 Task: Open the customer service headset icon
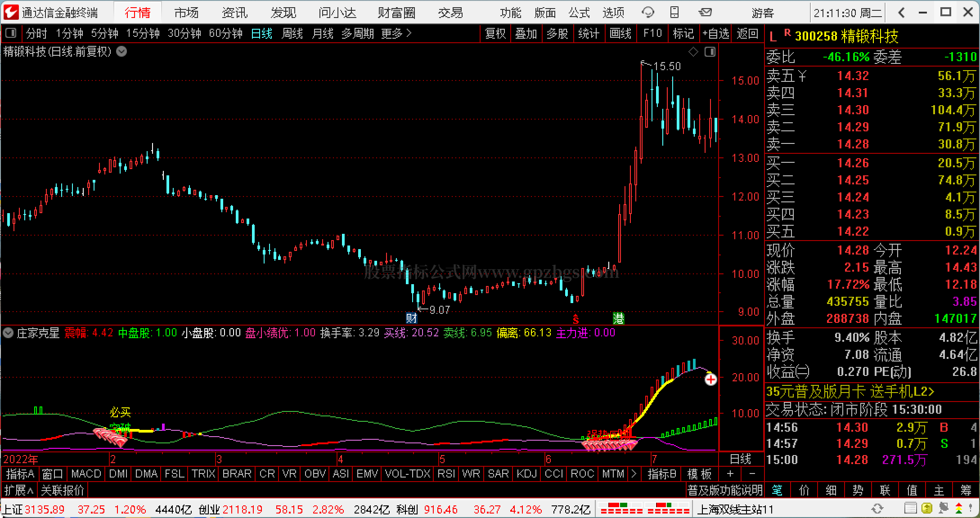coord(648,13)
